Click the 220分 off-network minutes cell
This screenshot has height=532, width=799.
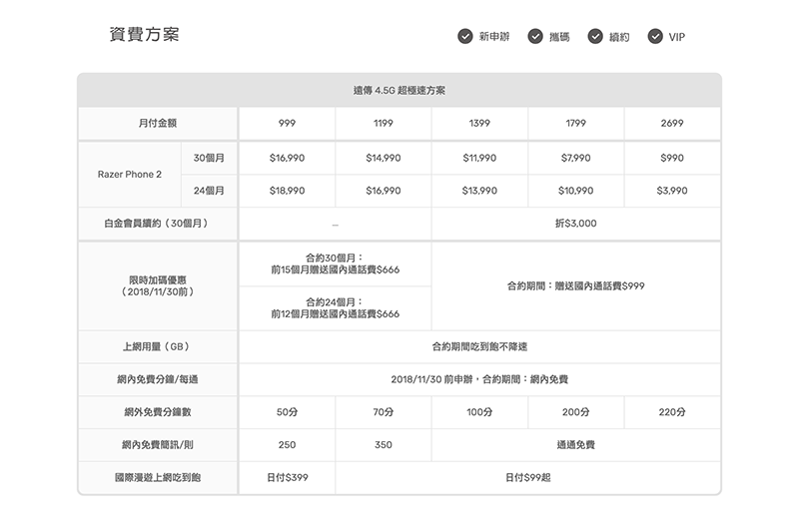coord(672,412)
